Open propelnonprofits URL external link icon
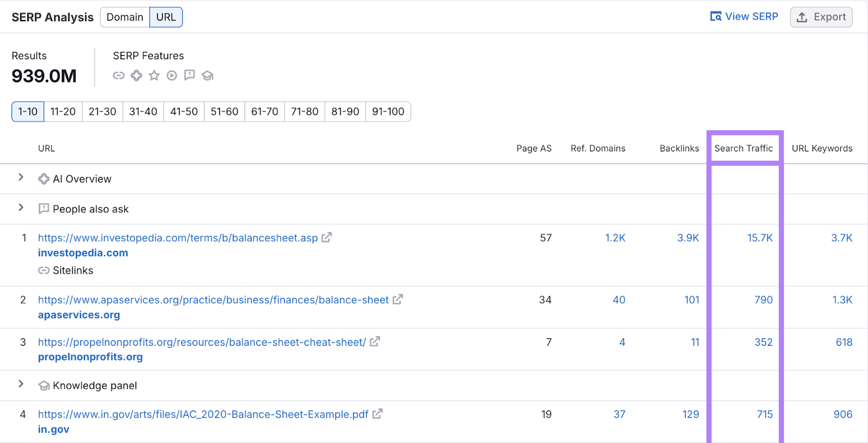The width and height of the screenshot is (868, 443). [x=375, y=342]
